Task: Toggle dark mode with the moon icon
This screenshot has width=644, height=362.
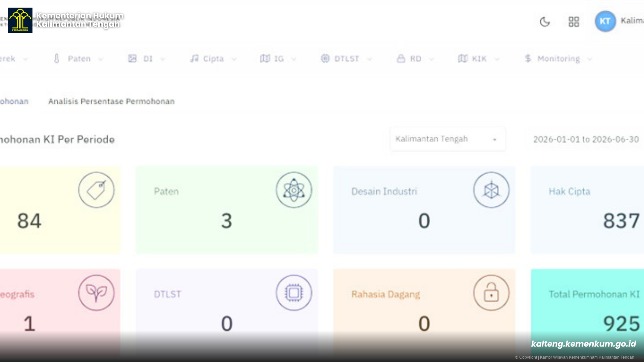Action: [x=545, y=22]
